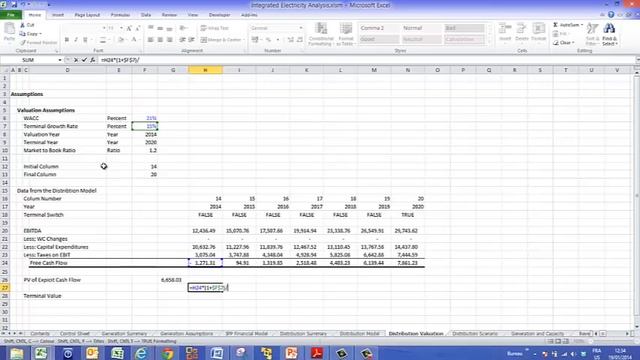Open the Distribution Model sheet tab
640x360 pixels.
coord(359,334)
